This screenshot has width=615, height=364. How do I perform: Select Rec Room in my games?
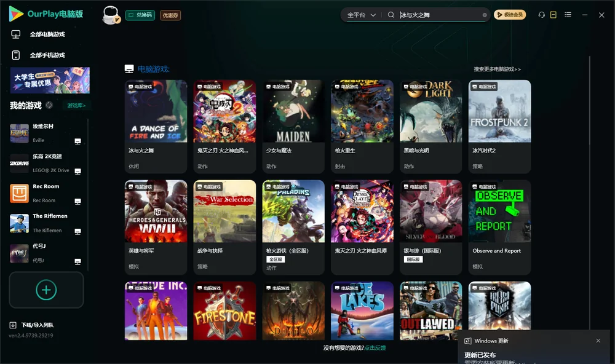point(46,193)
